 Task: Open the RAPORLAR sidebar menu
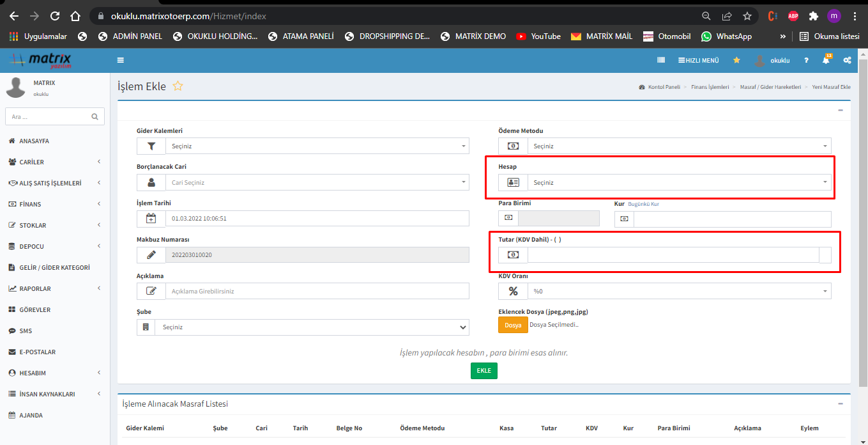(x=54, y=288)
